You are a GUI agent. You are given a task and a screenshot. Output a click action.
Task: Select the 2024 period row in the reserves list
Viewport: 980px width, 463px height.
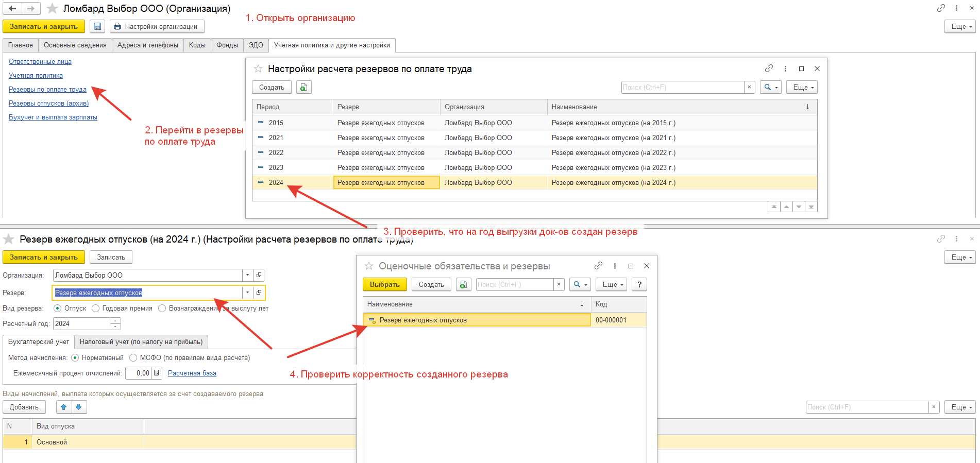coord(534,182)
